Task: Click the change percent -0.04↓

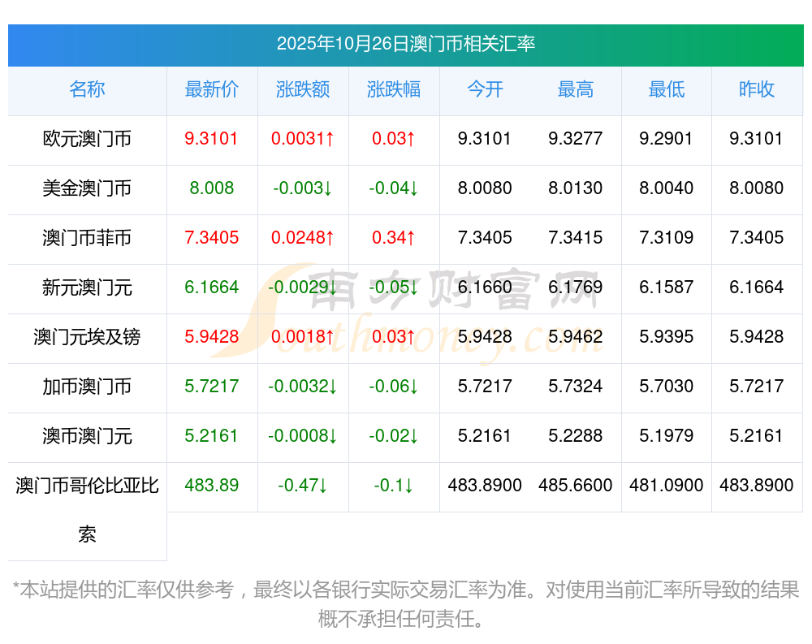Action: (x=394, y=188)
